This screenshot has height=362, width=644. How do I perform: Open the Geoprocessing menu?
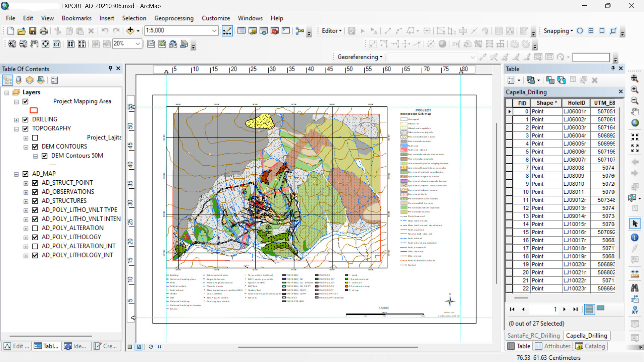[174, 18]
